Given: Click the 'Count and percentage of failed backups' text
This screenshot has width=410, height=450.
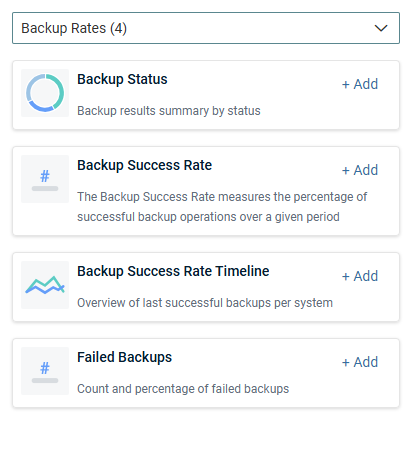Looking at the screenshot, I should click(x=183, y=389).
